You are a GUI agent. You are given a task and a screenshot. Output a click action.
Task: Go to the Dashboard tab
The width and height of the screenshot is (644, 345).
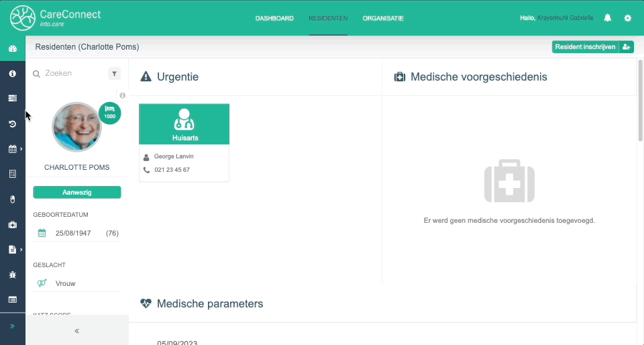coord(274,18)
